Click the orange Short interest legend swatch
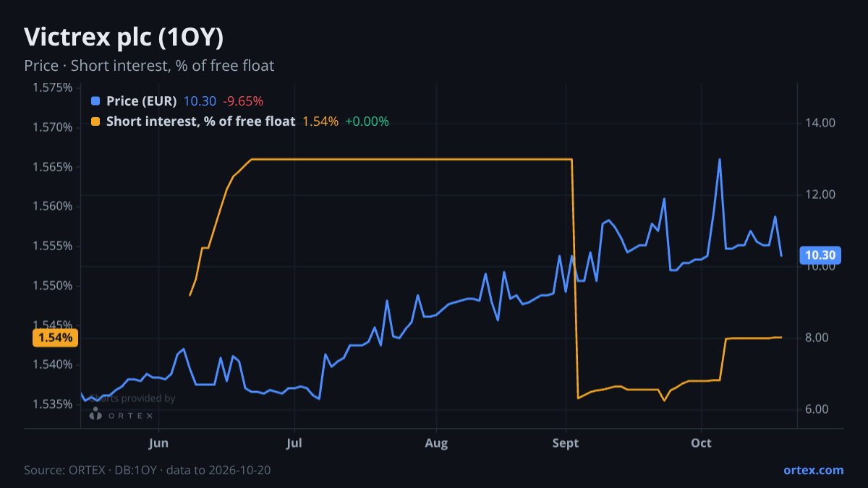The image size is (868, 488). pos(95,121)
